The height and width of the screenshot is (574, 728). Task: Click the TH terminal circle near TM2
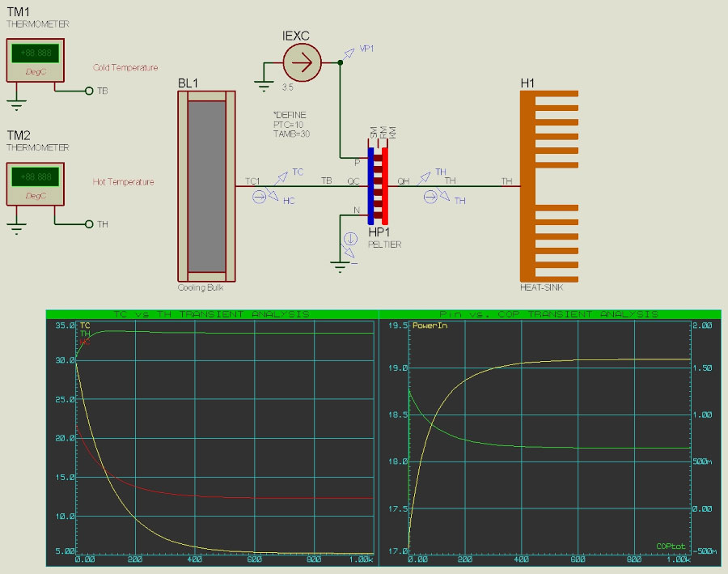[89, 223]
